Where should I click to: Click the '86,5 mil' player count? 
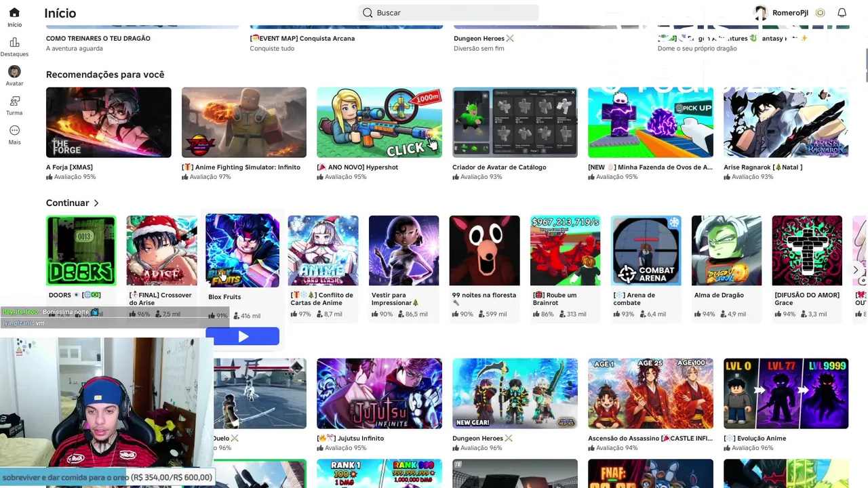point(412,314)
